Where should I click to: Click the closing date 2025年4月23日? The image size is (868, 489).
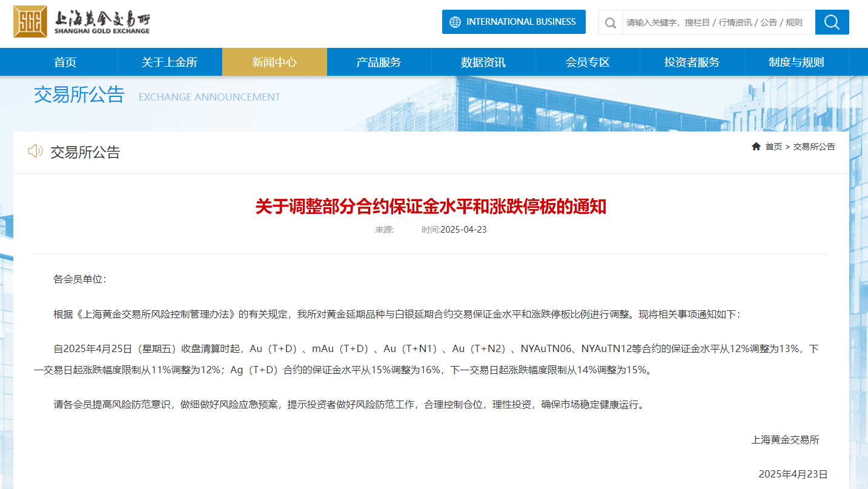793,474
